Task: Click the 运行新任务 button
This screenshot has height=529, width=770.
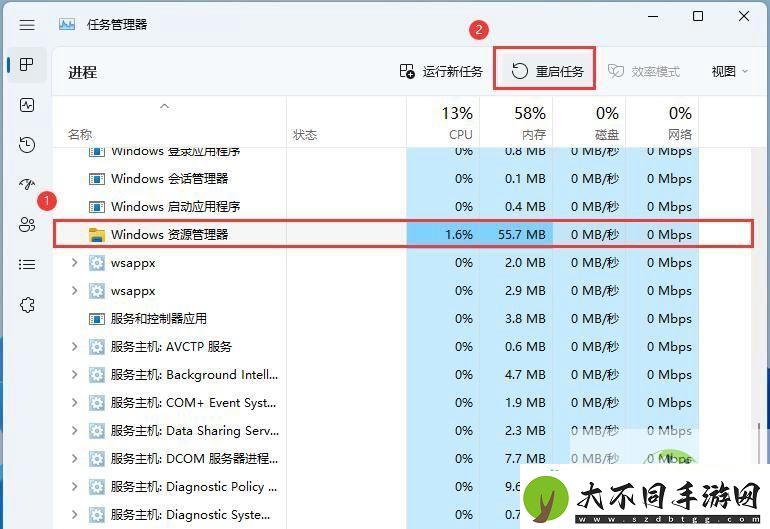Action: 440,72
